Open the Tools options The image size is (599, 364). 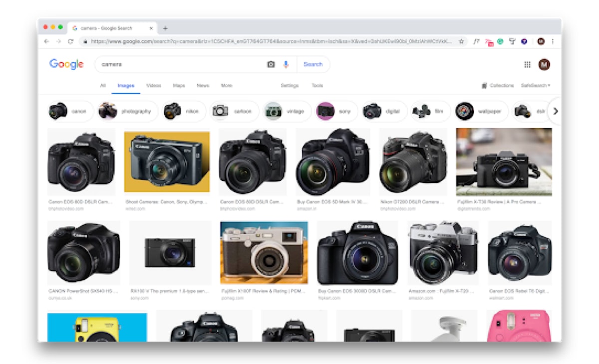pos(318,85)
